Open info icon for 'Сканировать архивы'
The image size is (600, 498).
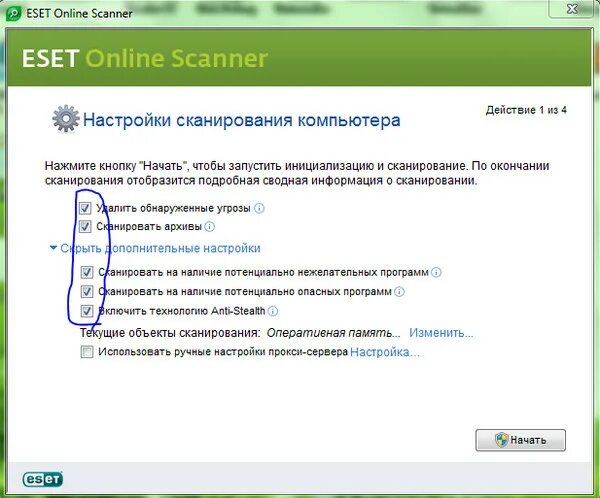pos(210,227)
